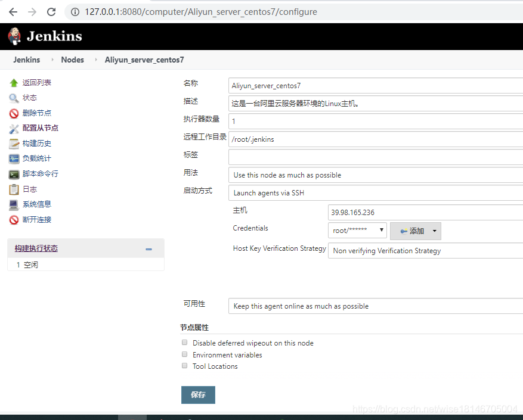Check the Environment variables option
The height and width of the screenshot is (420, 523).
point(185,354)
